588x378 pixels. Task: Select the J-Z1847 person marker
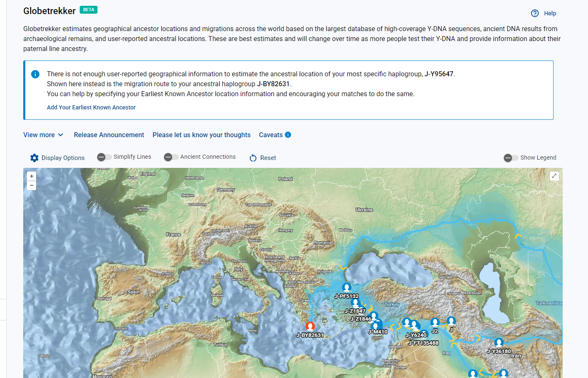coord(356,303)
